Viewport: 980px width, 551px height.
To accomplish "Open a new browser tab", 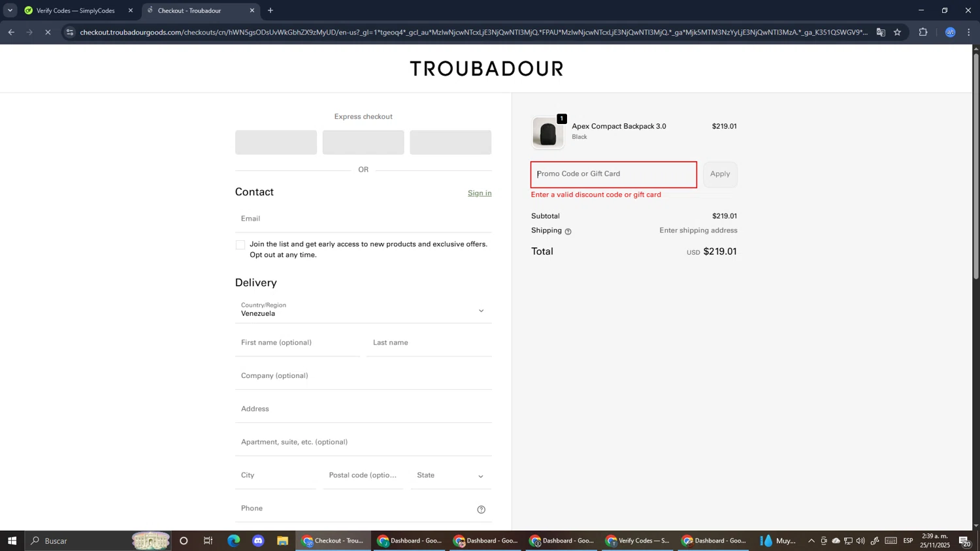I will tap(270, 10).
